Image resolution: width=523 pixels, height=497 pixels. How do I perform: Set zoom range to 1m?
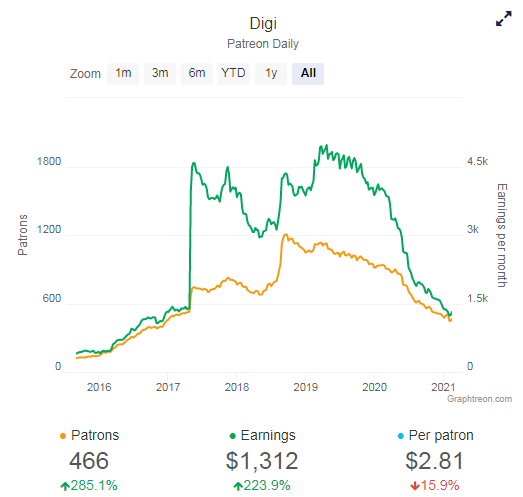tap(123, 73)
